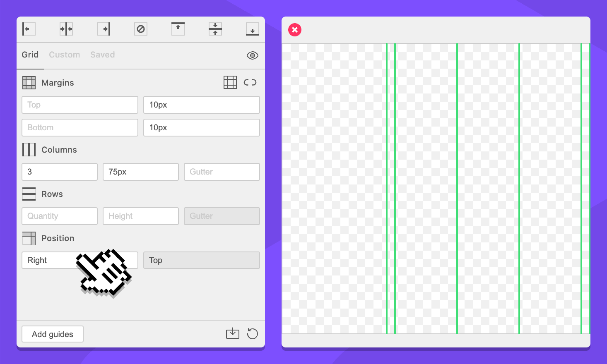Image resolution: width=607 pixels, height=364 pixels.
Task: Click the column Gutter input field
Action: coord(222,172)
